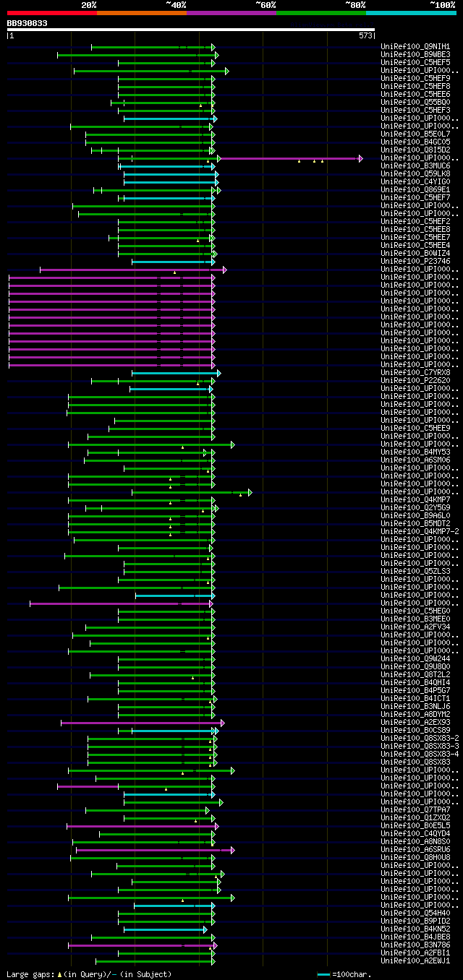Click the green ~80% identity legend segment
This screenshot has width=463, height=980.
pyautogui.click(x=321, y=13)
